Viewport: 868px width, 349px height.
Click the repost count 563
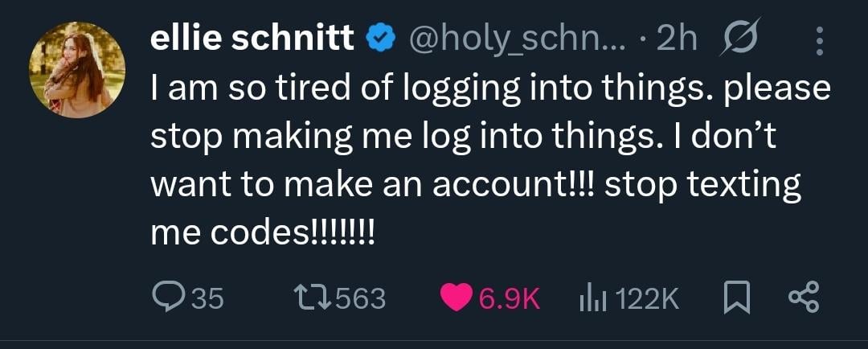[360, 299]
